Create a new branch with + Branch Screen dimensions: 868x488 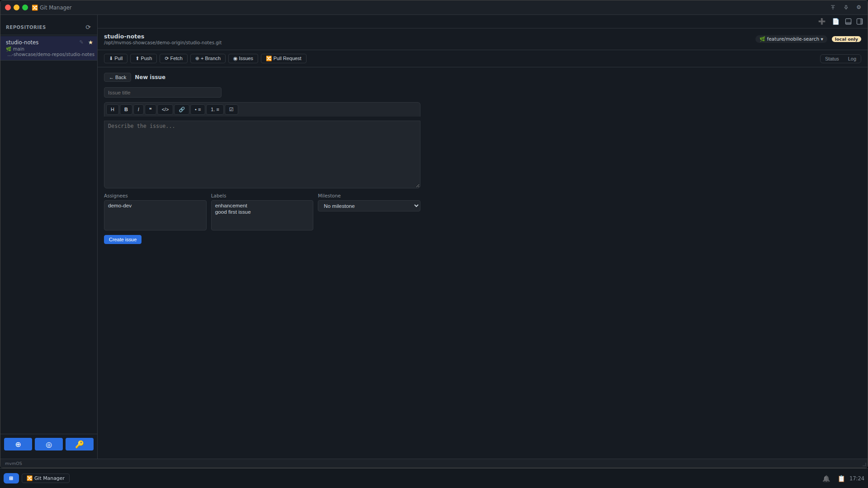click(x=208, y=58)
